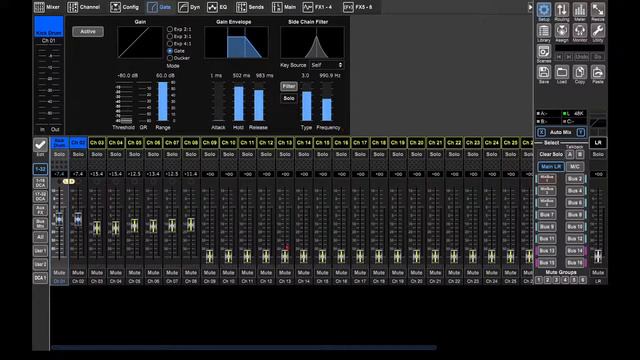Switch to Config tab
This screenshot has width=640, height=360.
tap(124, 7)
